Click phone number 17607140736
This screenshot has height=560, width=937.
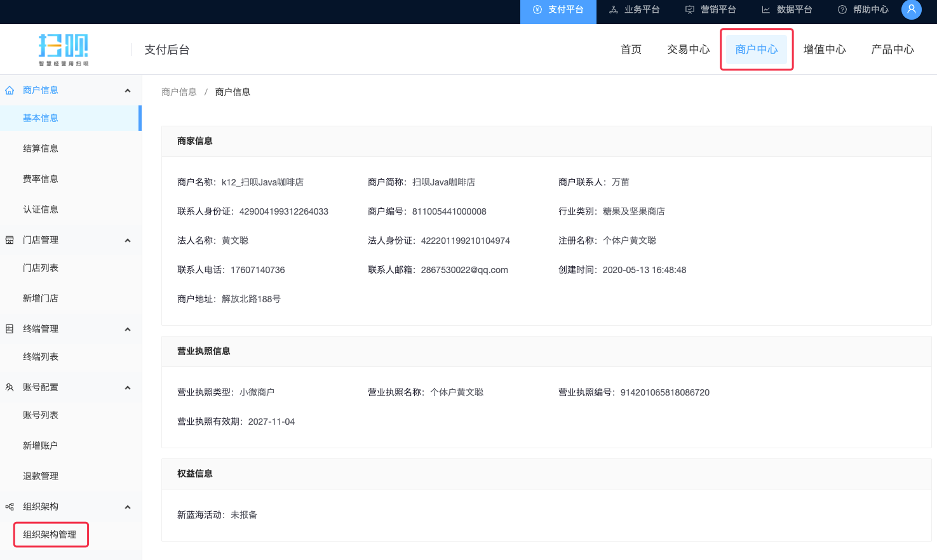[258, 270]
